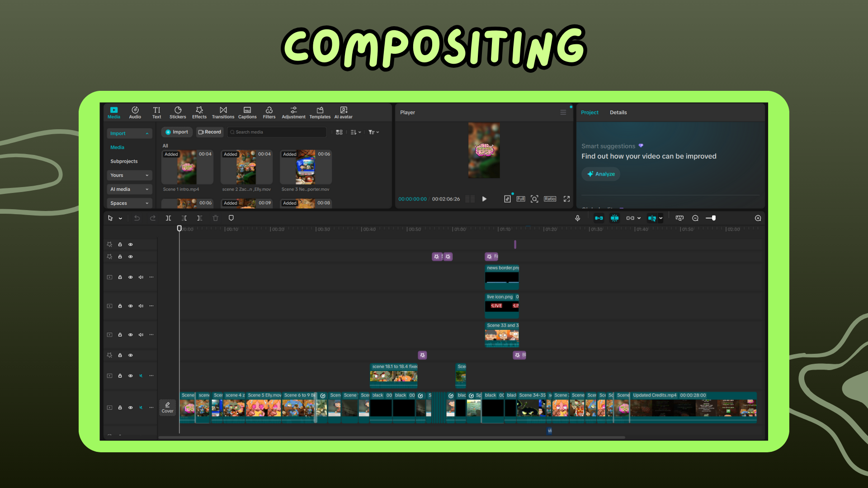Play the video in the Player
The image size is (868, 488).
[x=484, y=199]
